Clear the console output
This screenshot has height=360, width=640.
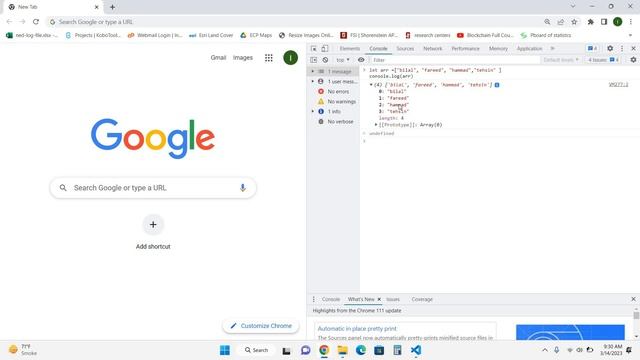click(325, 60)
